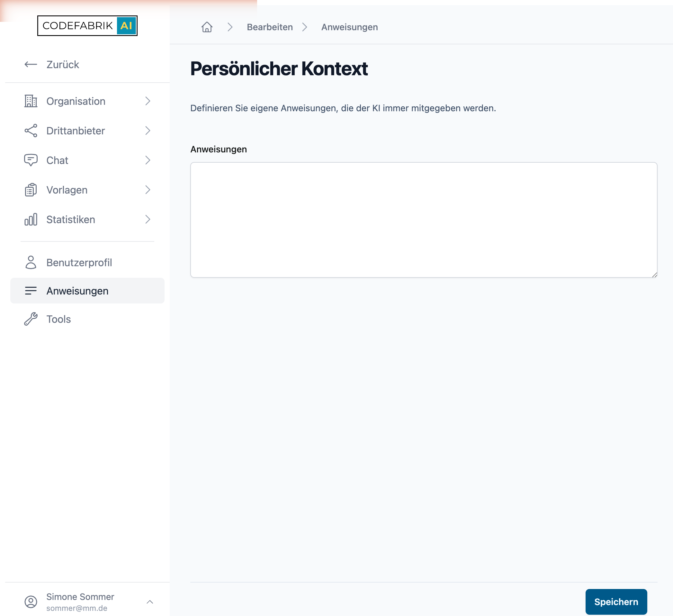The height and width of the screenshot is (616, 673).
Task: Expand the Organisation submenu chevron
Action: click(x=148, y=101)
